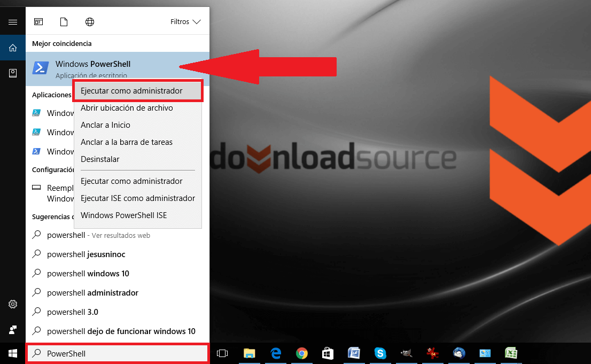Image resolution: width=591 pixels, height=364 pixels.
Task: Select 'powershell jesusninoc' suggestion
Action: pyautogui.click(x=118, y=254)
